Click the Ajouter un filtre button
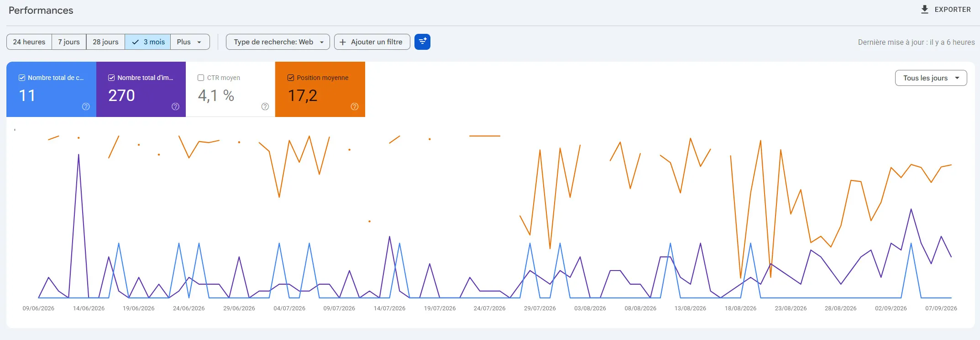This screenshot has height=340, width=980. pos(372,42)
